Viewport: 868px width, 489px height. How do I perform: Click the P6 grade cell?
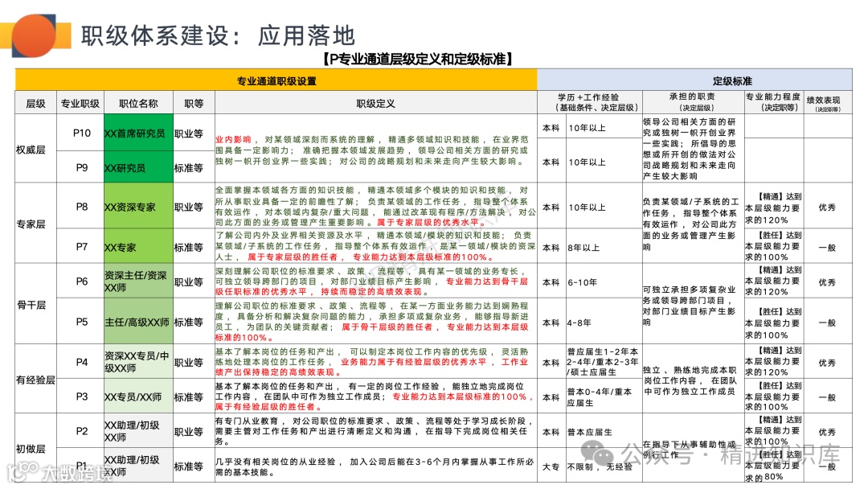(x=81, y=281)
